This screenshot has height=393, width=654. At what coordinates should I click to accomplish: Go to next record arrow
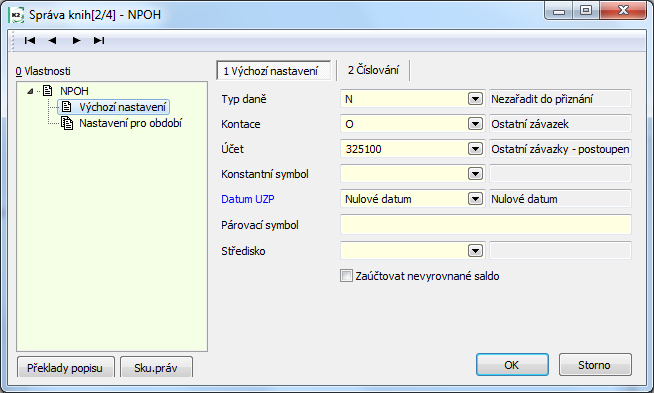(x=76, y=40)
